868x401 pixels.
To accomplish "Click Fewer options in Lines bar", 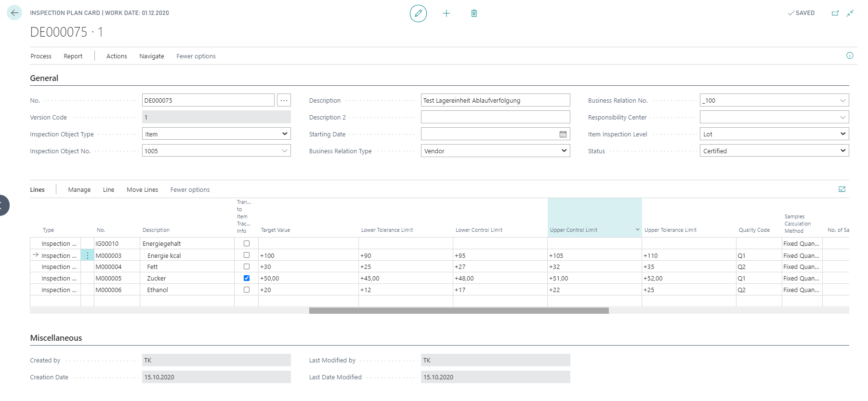I will pos(190,189).
